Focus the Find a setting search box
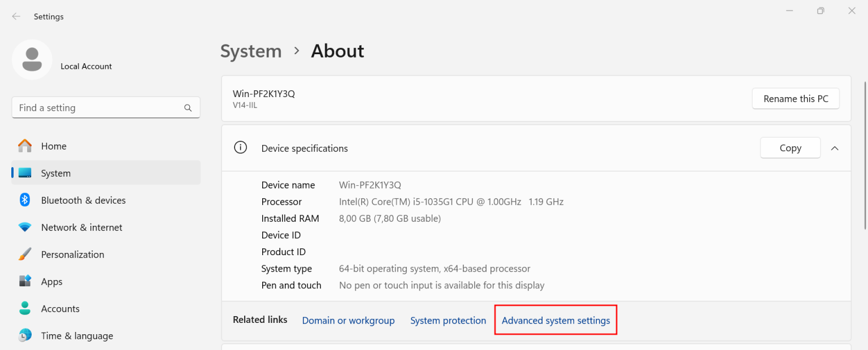This screenshot has height=350, width=868. pos(99,108)
